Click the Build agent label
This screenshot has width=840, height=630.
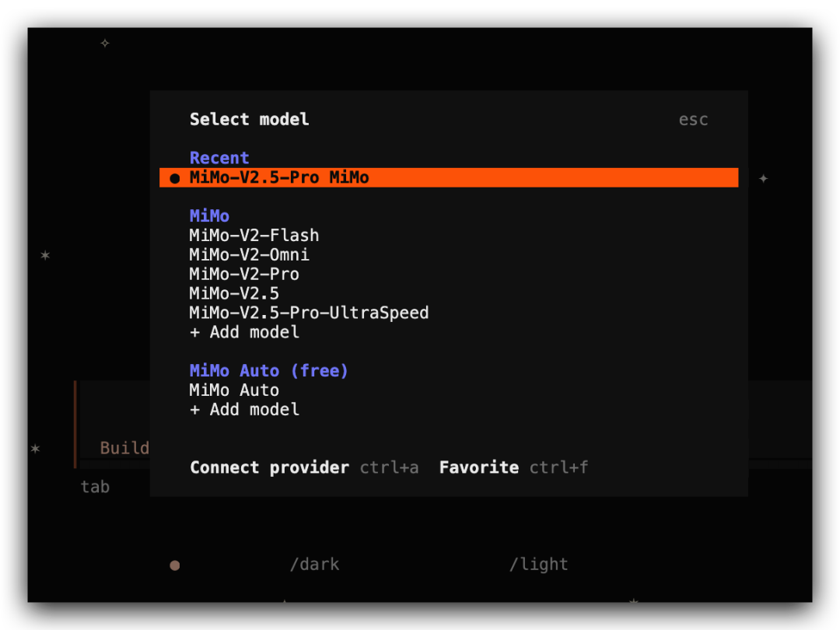(x=124, y=448)
